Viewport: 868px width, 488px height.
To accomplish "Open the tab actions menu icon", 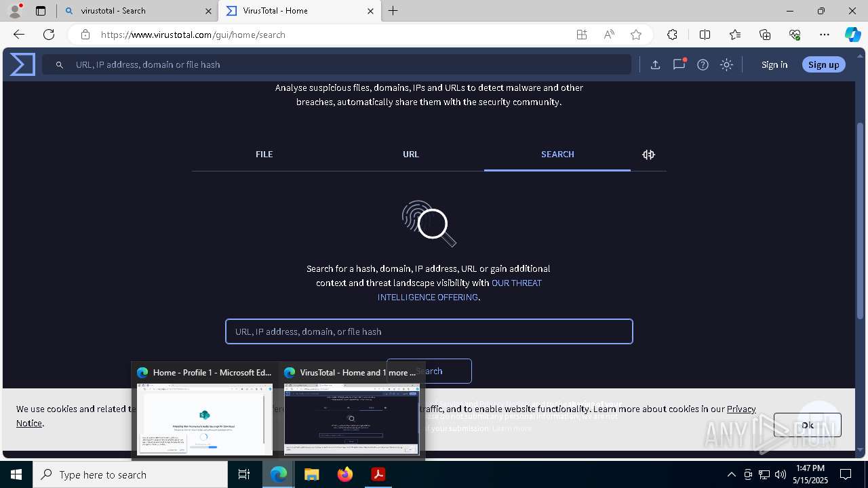I will point(41,11).
